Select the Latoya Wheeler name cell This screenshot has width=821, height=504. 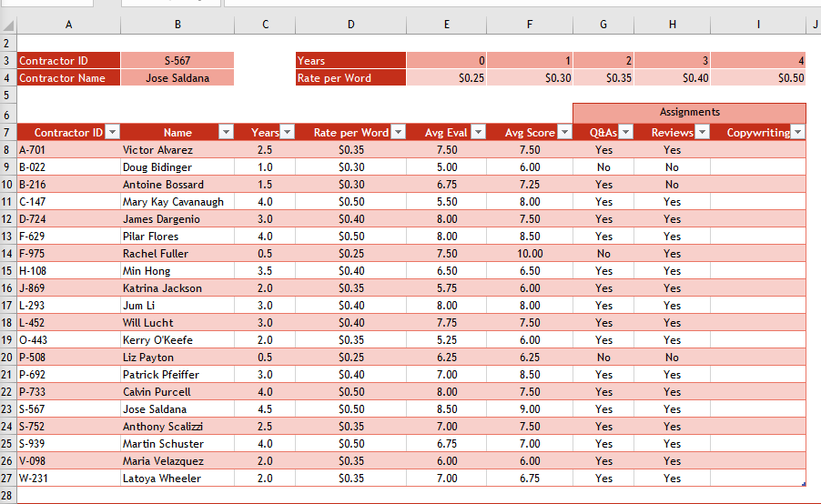tap(177, 478)
